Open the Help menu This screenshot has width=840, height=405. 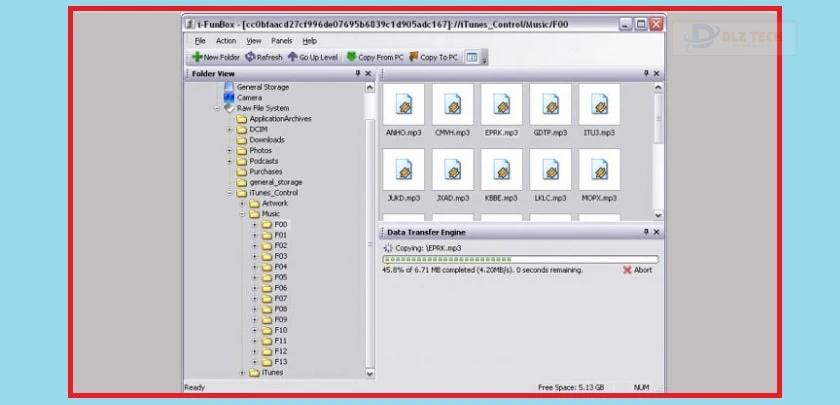click(x=310, y=41)
